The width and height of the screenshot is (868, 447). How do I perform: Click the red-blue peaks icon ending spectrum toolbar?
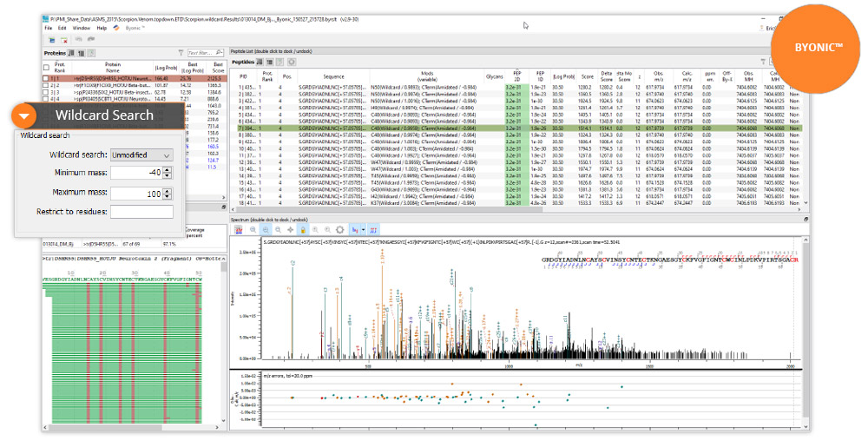tap(373, 230)
